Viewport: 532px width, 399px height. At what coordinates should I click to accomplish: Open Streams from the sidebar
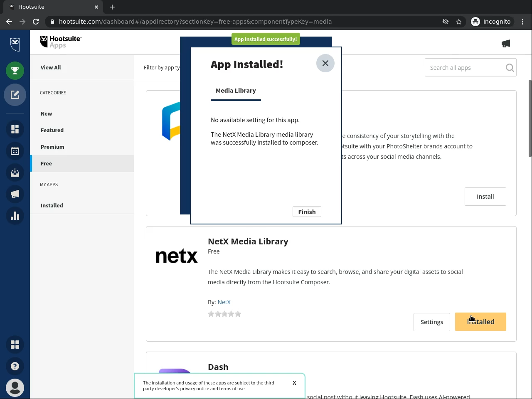point(15,129)
